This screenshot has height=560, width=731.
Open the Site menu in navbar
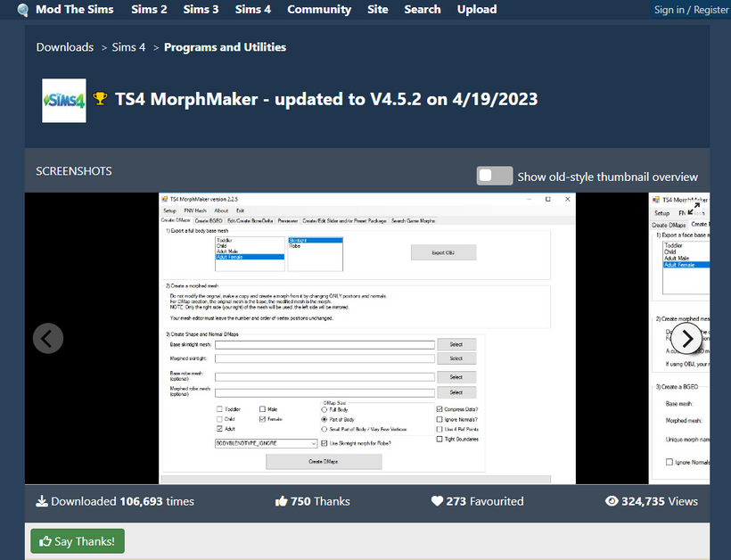(377, 10)
